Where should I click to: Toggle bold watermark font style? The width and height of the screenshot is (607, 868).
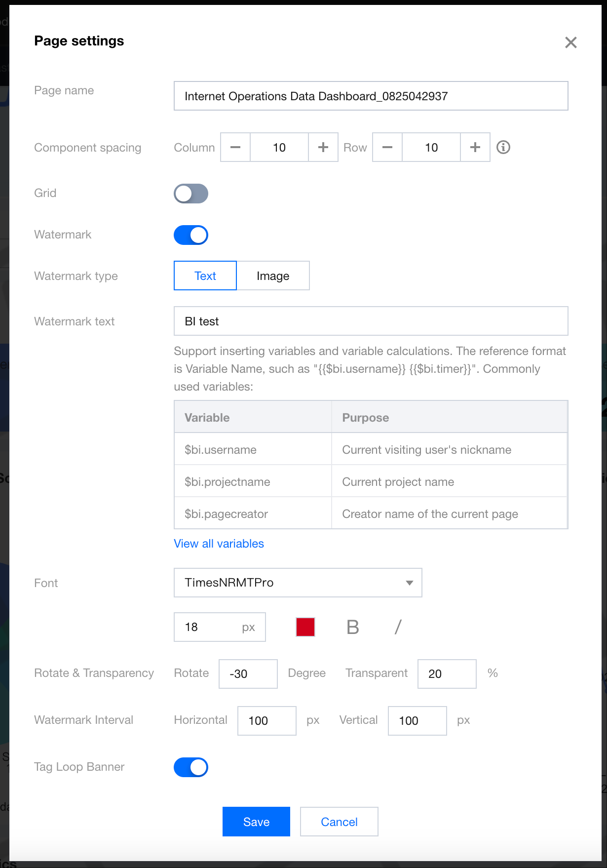[353, 627]
